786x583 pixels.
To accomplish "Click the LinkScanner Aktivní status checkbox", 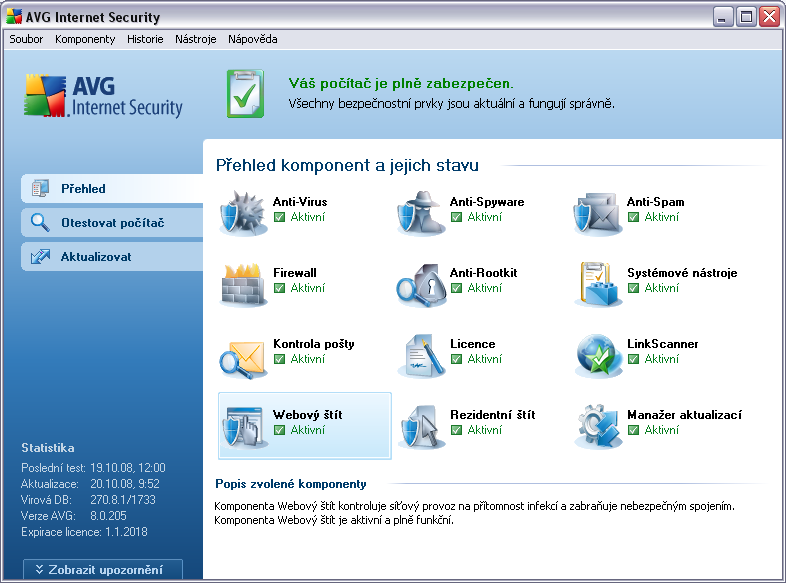I will 634,359.
